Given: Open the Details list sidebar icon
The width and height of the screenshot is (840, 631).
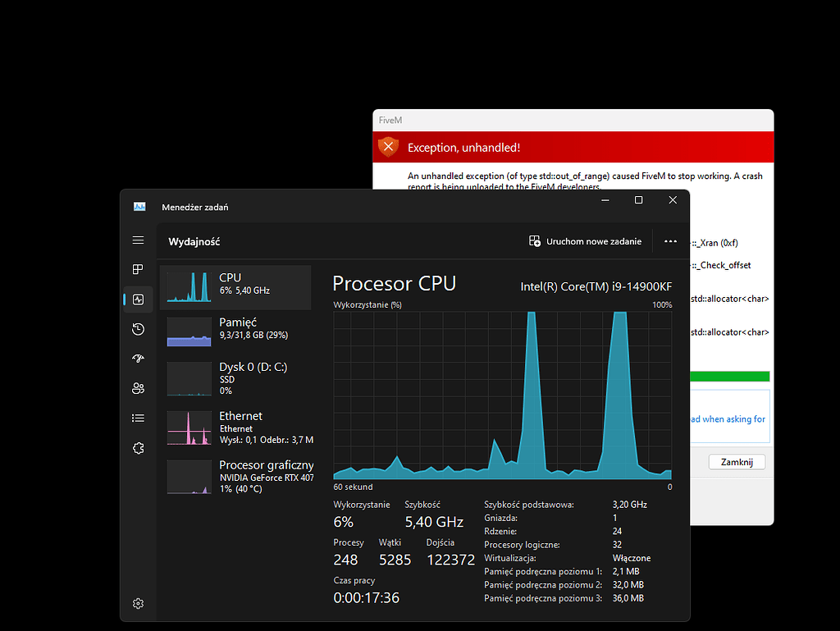Looking at the screenshot, I should coord(138,418).
